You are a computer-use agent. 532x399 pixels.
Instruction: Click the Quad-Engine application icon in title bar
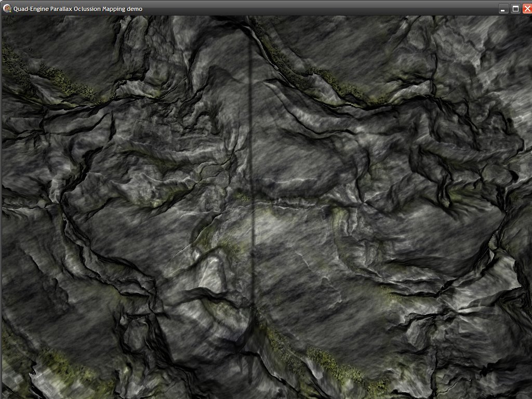click(x=7, y=8)
